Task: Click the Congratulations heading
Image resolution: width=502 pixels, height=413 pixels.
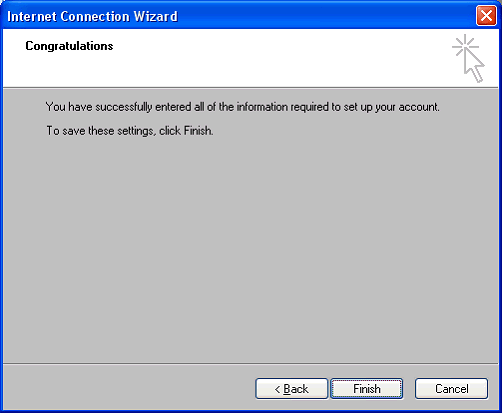Action: pyautogui.click(x=69, y=46)
